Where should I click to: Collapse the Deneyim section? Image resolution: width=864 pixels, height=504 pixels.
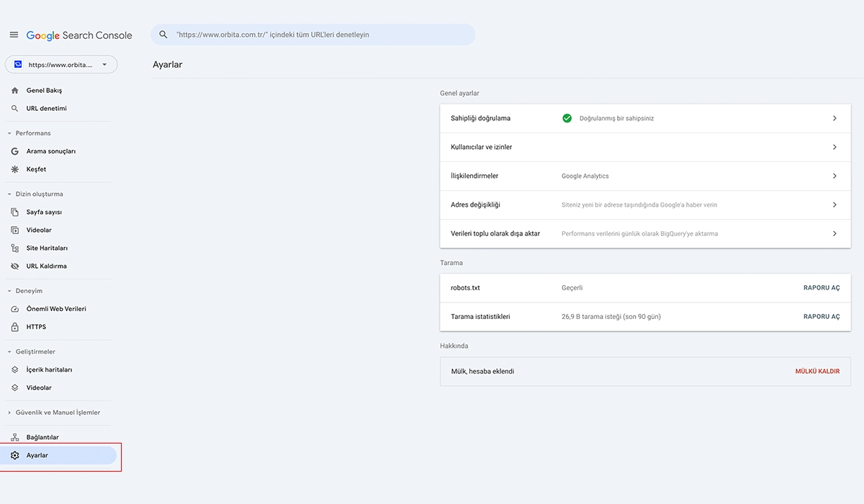tap(9, 291)
